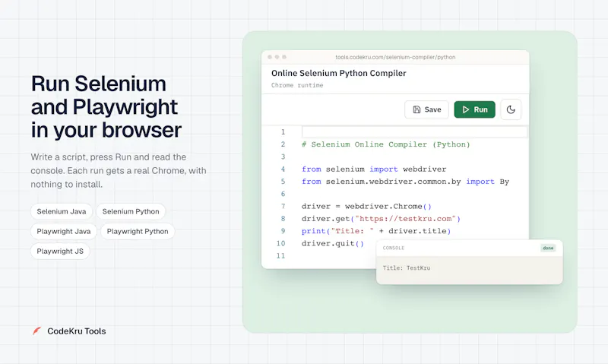Click the 'driver = webdriver.Chrome()' line
This screenshot has width=608, height=364.
(x=366, y=207)
